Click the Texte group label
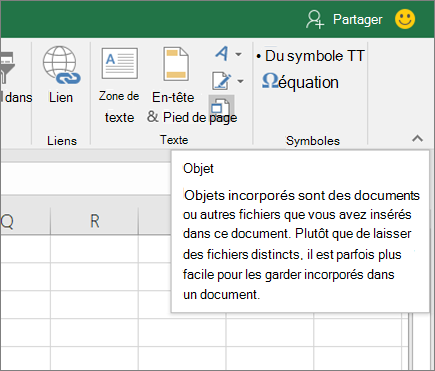435x371 pixels. pyautogui.click(x=174, y=140)
